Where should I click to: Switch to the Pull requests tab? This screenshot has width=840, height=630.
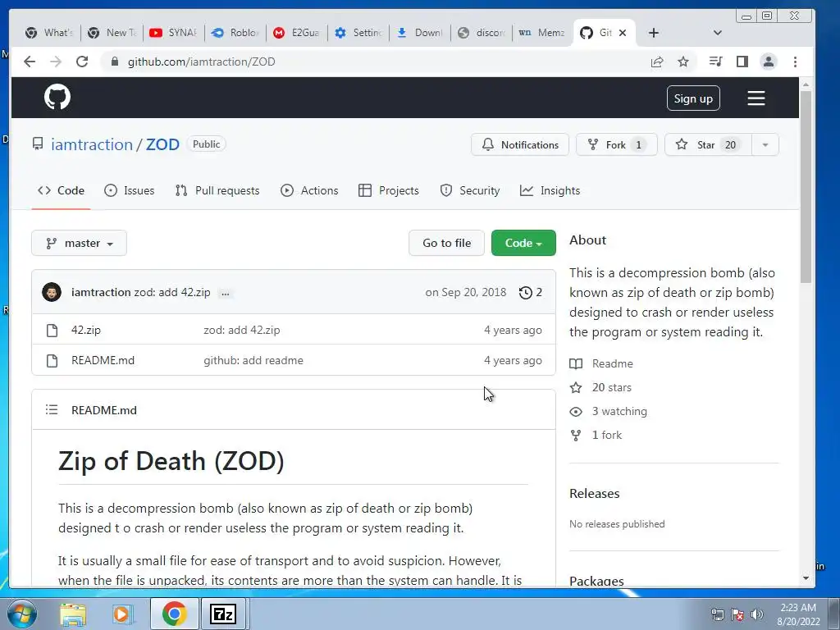[217, 190]
